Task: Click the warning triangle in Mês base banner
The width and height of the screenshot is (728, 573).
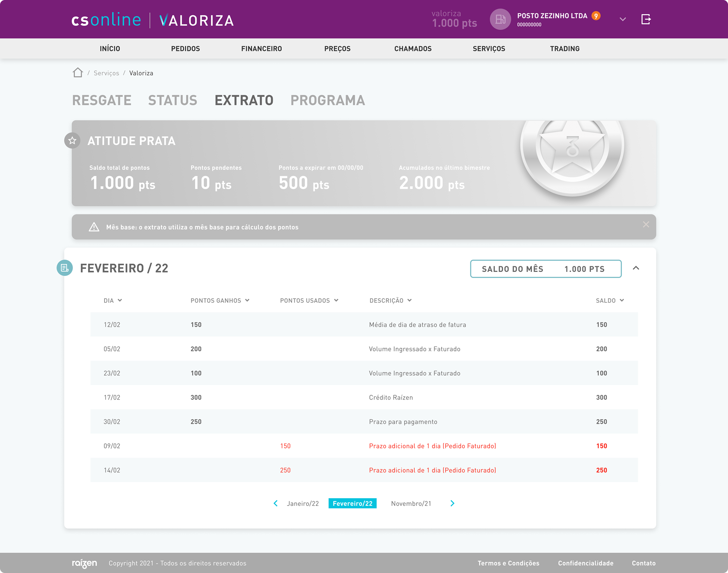Action: pyautogui.click(x=94, y=227)
